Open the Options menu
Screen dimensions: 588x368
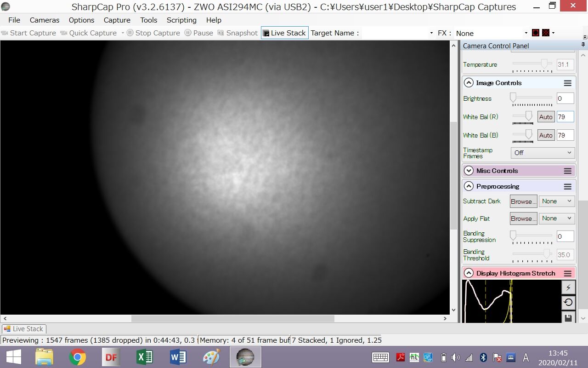tap(81, 20)
